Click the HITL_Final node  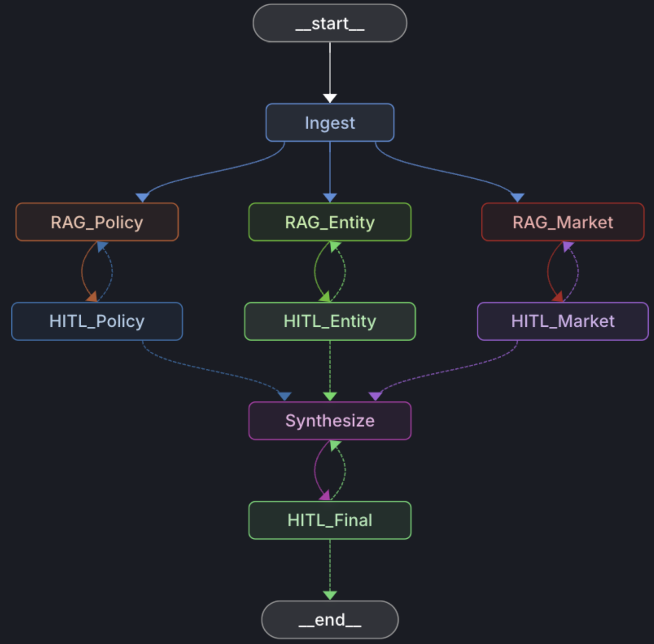pos(330,520)
